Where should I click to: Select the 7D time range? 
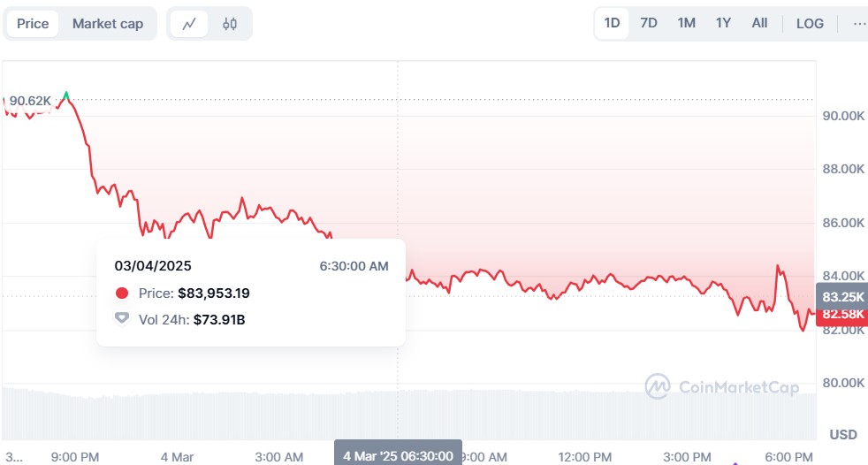pyautogui.click(x=649, y=23)
